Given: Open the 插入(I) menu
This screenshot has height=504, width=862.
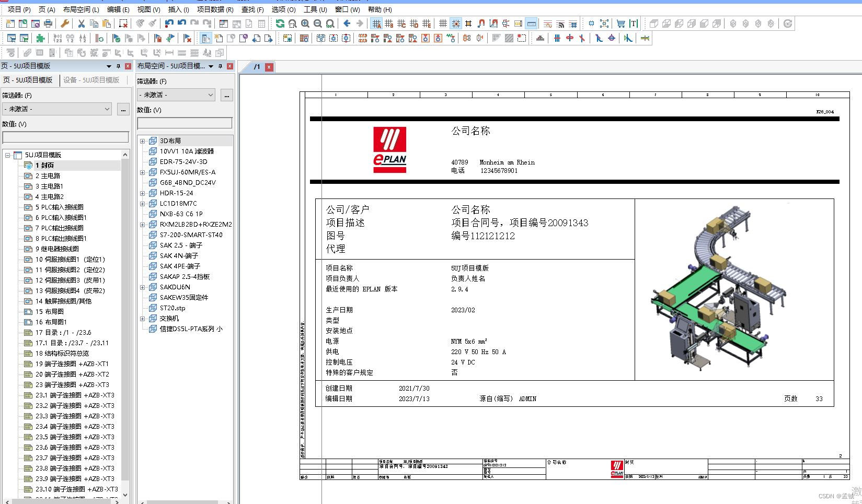Looking at the screenshot, I should coord(179,9).
